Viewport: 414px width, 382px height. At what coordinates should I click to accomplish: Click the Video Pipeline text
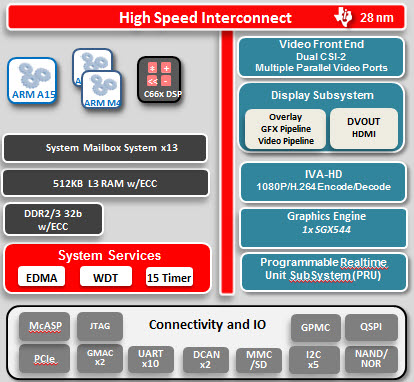[x=286, y=141]
